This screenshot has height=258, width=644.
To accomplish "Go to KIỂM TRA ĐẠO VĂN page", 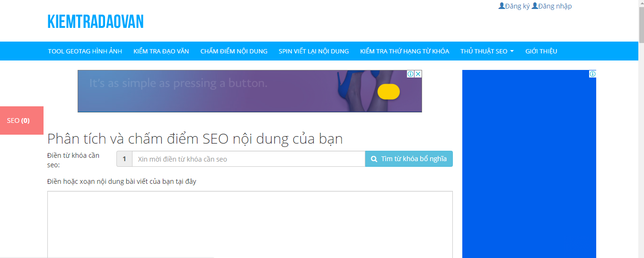I will (x=161, y=51).
